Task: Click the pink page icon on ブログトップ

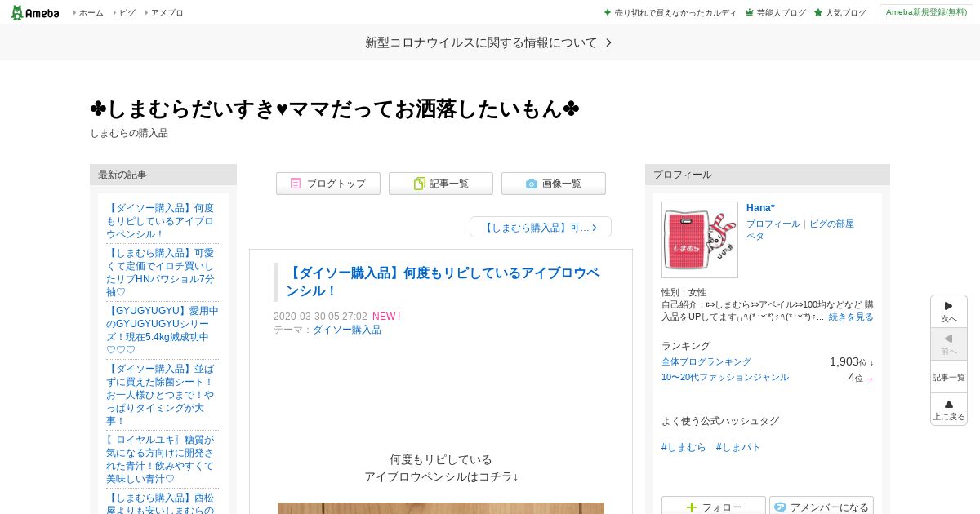Action: pos(296,184)
